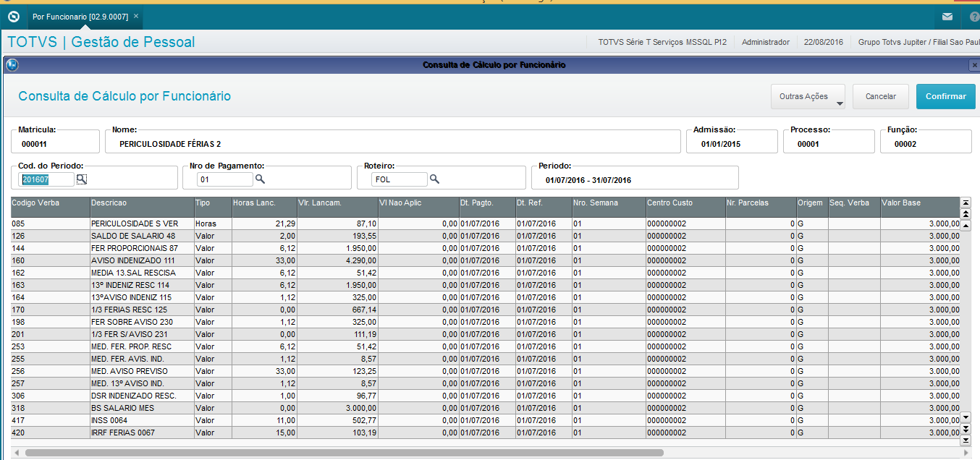Click the Cancelar button

(x=881, y=96)
